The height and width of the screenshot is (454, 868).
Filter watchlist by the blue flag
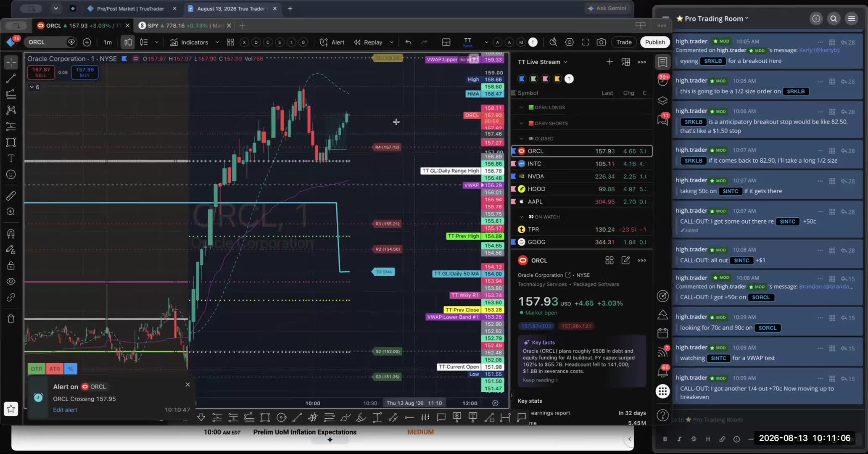click(522, 79)
